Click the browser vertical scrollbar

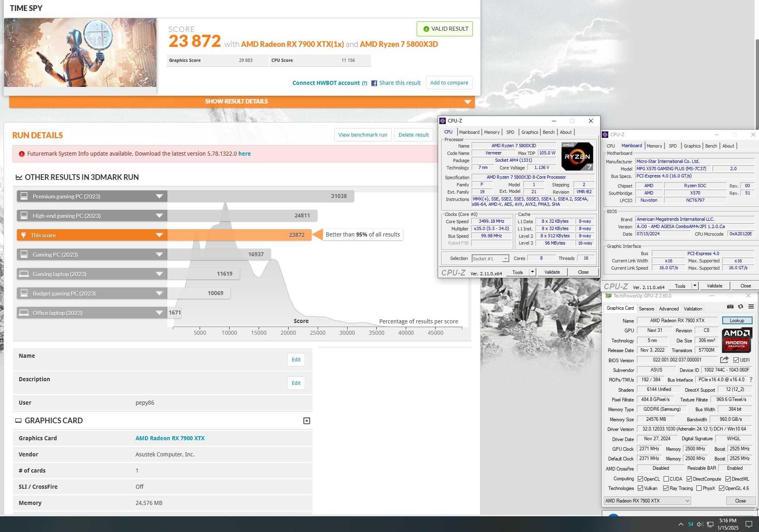click(x=757, y=84)
